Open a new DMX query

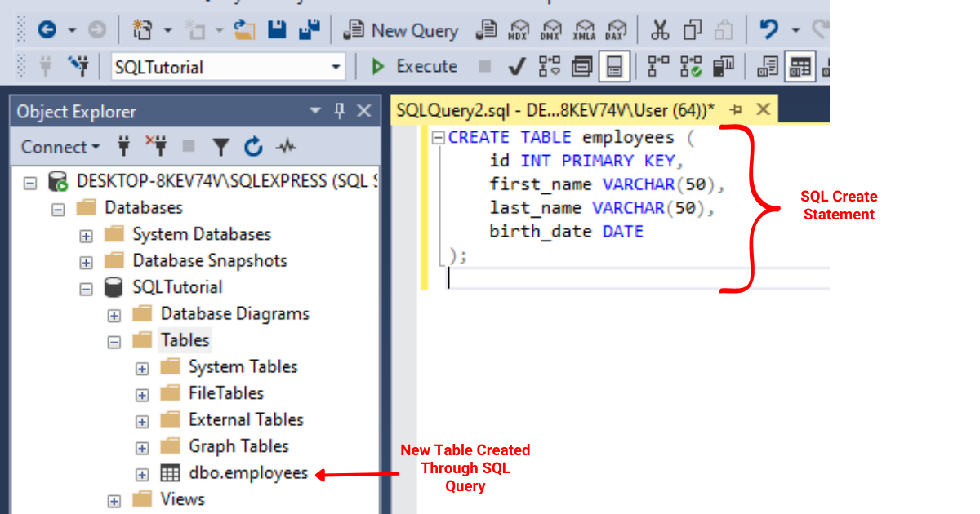pyautogui.click(x=552, y=31)
